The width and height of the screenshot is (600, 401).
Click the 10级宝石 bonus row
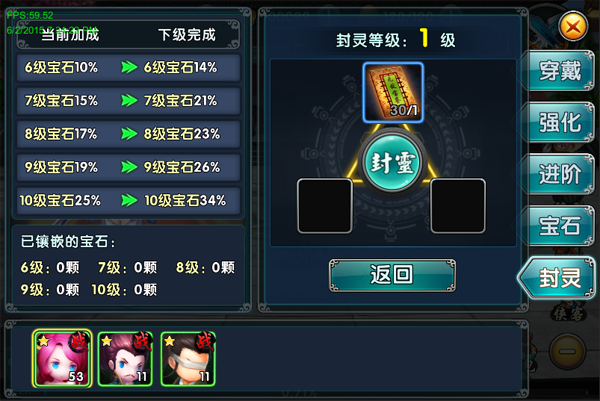[x=128, y=200]
